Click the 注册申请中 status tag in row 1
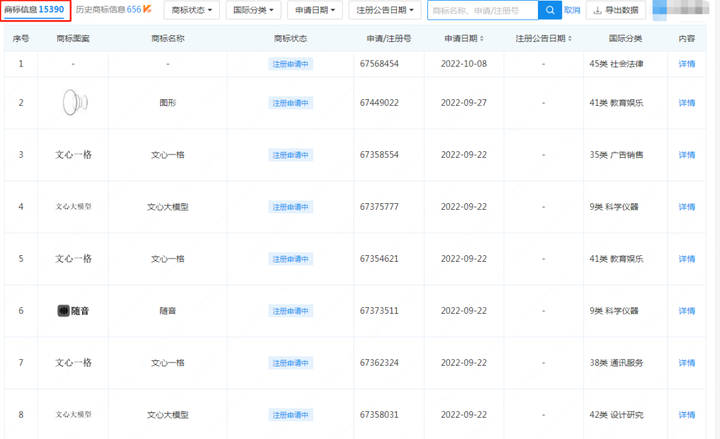 coord(291,64)
